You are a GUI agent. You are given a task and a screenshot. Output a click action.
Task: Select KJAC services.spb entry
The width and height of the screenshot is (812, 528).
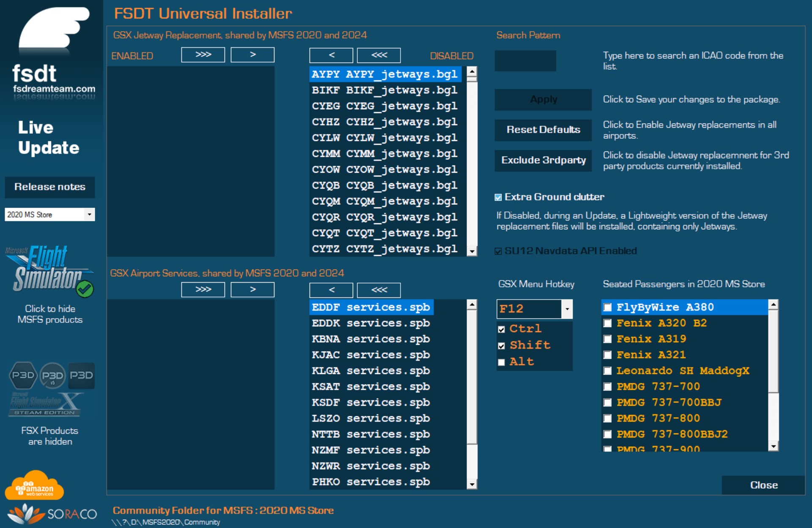[371, 355]
